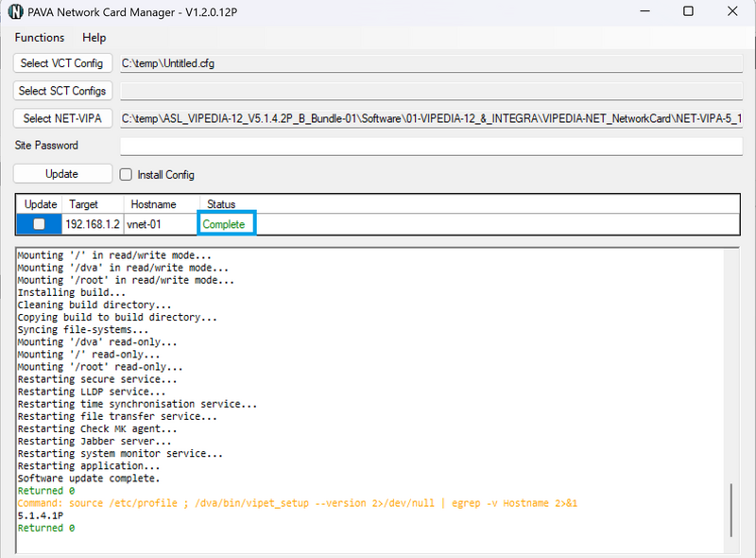Click the PAVA app icon in title bar
Image resolution: width=756 pixels, height=558 pixels.
[15, 11]
